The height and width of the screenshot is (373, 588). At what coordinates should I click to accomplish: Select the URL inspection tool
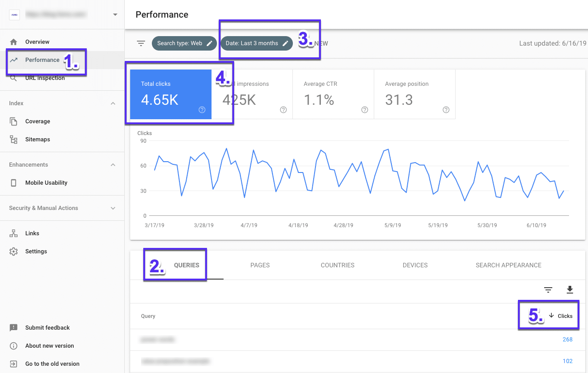pos(45,78)
